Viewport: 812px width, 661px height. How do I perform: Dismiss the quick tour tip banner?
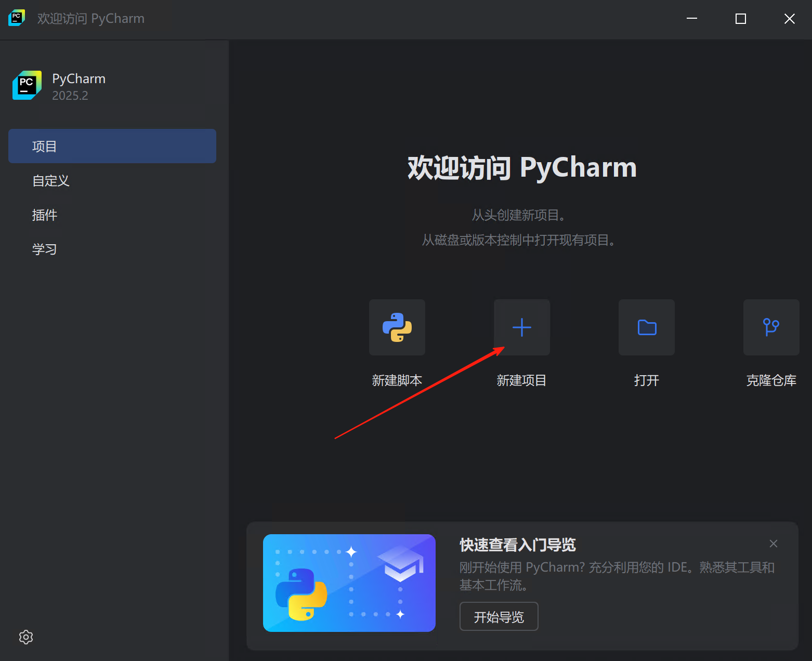773,544
